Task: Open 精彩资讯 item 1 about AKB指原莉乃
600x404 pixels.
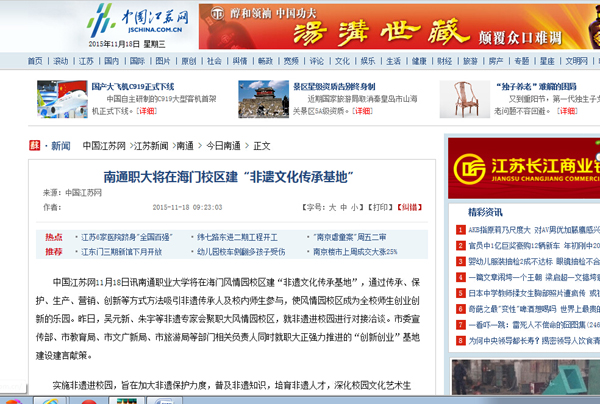Action: pyautogui.click(x=534, y=230)
